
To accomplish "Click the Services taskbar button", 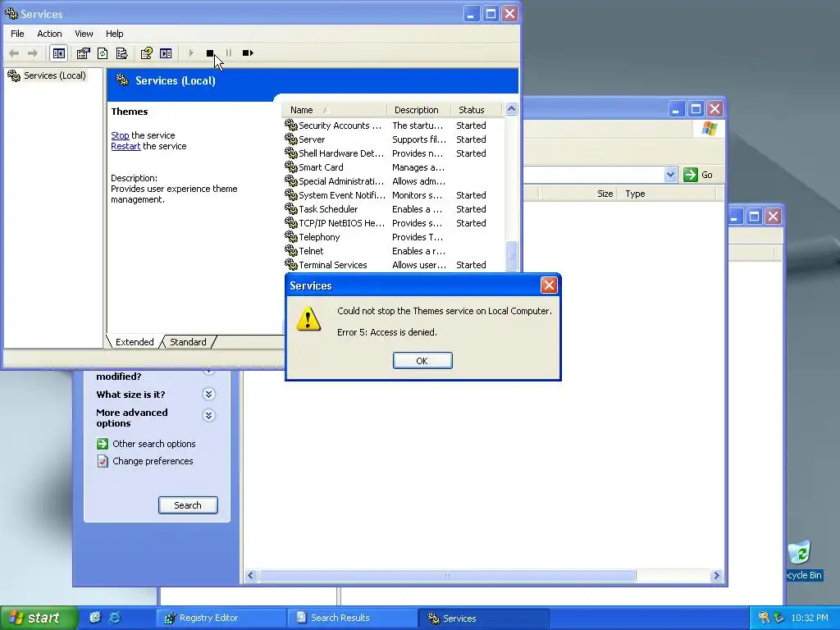I will click(x=484, y=618).
